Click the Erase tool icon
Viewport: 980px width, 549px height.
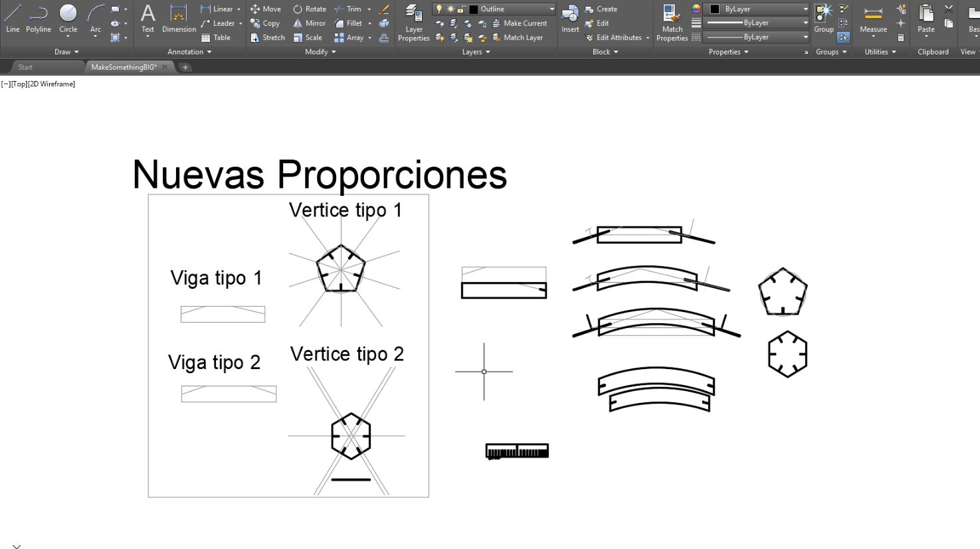coord(384,9)
